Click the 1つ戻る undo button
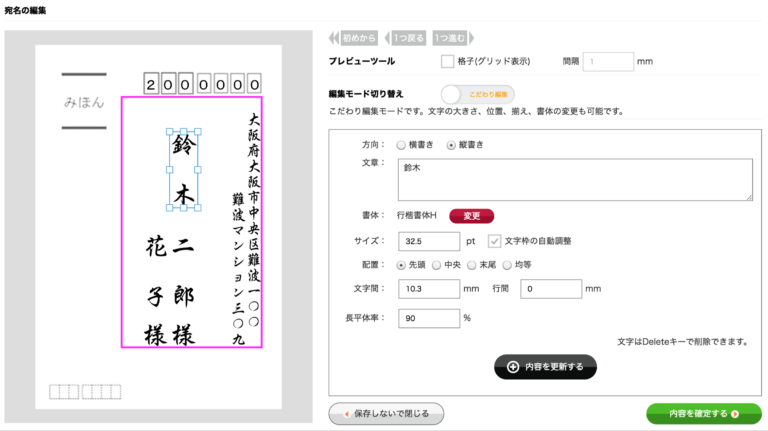The image size is (768, 431). click(x=404, y=38)
